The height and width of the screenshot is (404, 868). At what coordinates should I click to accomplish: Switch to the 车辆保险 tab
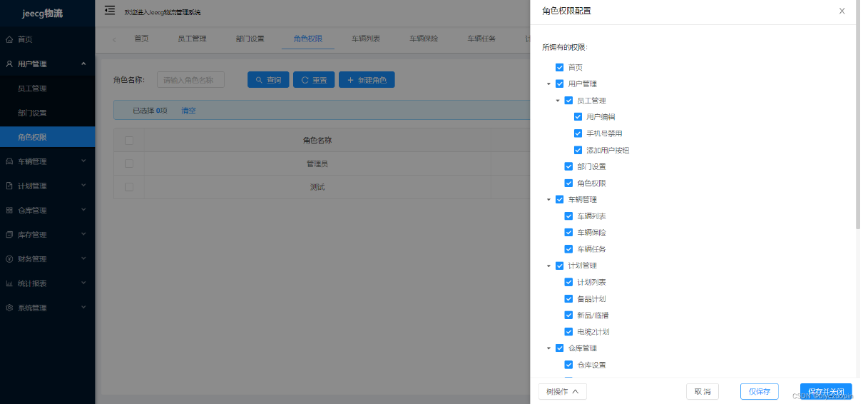point(424,39)
